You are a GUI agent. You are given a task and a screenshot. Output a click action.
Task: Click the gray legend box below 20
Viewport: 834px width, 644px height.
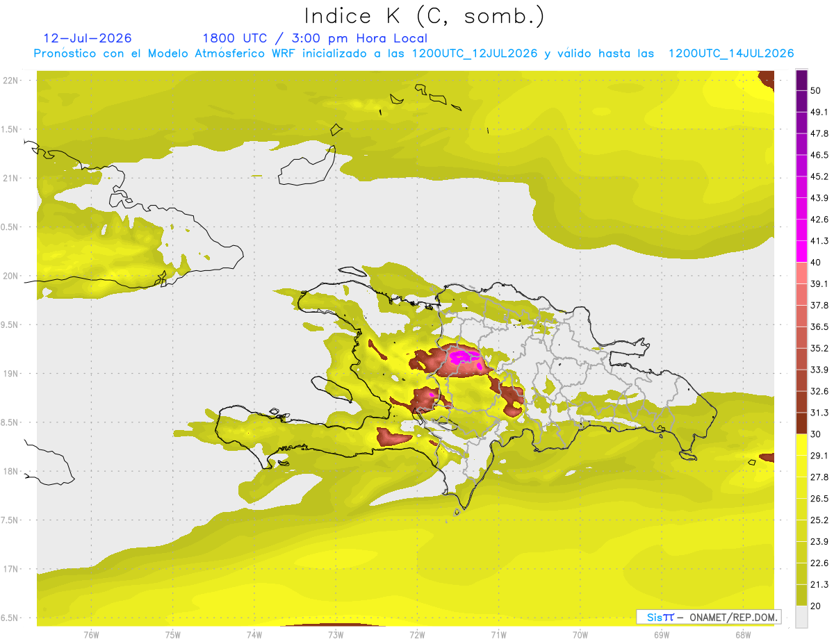[801, 617]
